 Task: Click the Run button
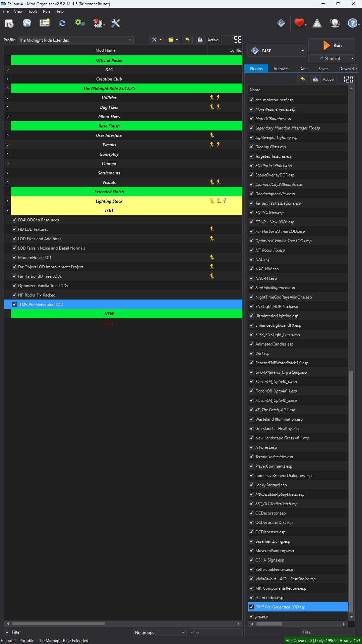tap(331, 45)
